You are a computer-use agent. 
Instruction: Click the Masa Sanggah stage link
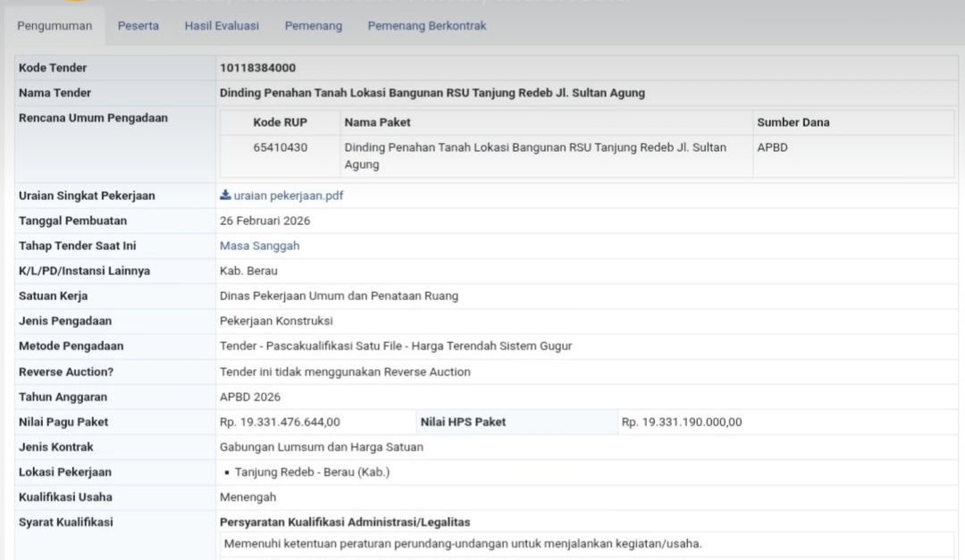pos(259,246)
